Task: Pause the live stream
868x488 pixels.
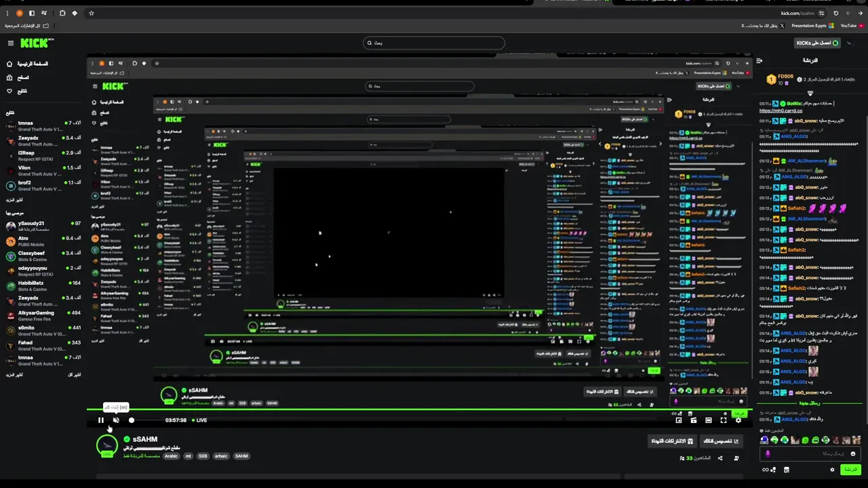Action: [100, 420]
